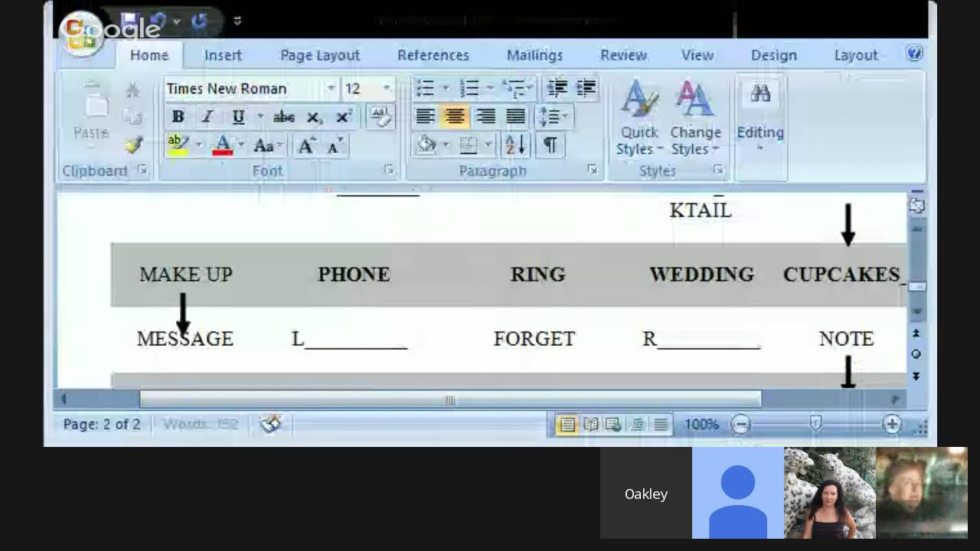Open the Review tab

click(x=623, y=55)
